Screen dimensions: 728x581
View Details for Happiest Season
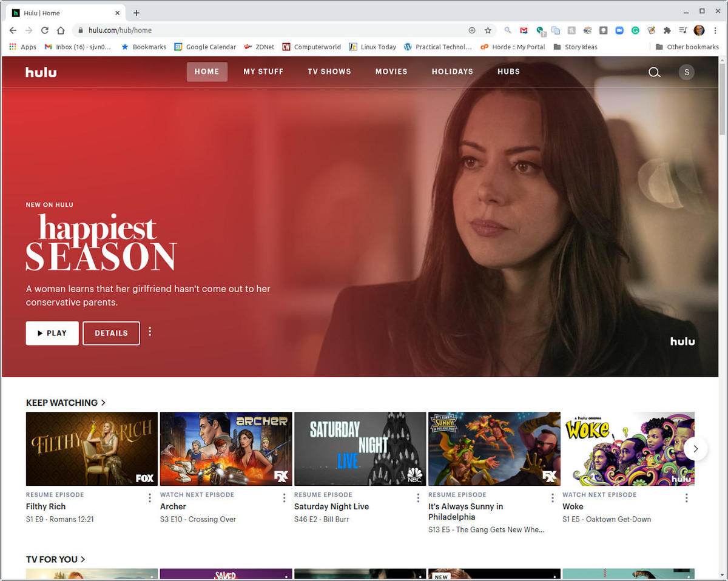(x=111, y=333)
